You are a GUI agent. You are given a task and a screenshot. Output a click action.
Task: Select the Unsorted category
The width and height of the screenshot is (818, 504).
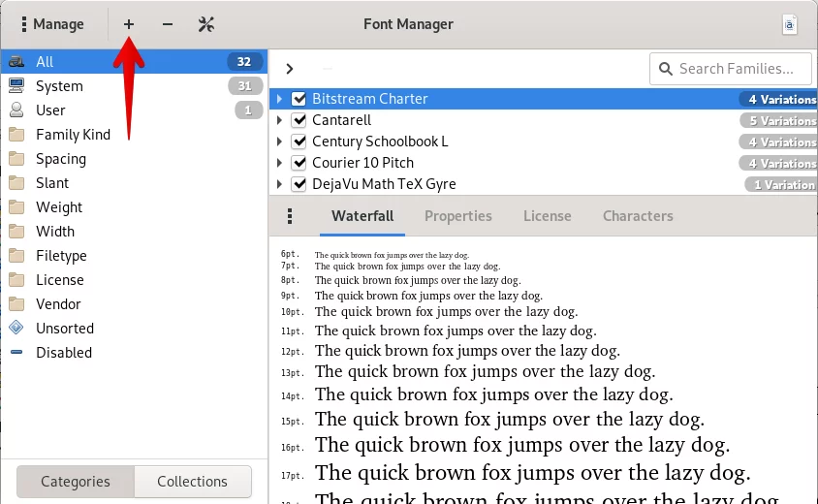point(134,329)
